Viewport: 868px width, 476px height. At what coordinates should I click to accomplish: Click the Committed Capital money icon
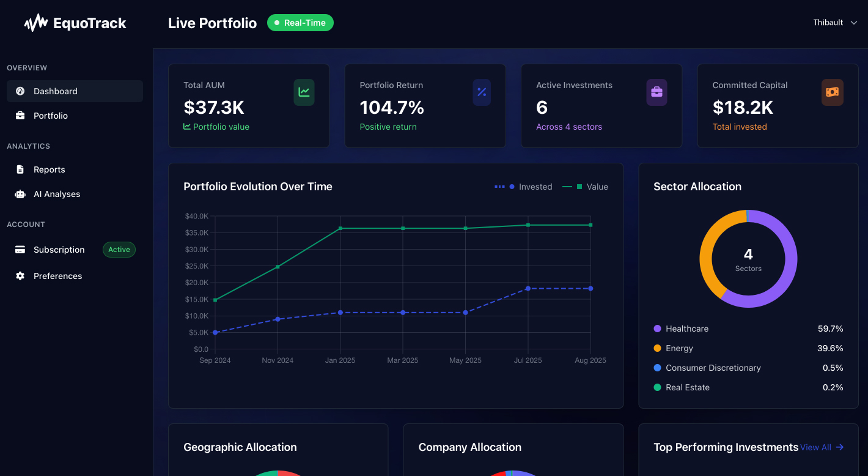(x=832, y=92)
